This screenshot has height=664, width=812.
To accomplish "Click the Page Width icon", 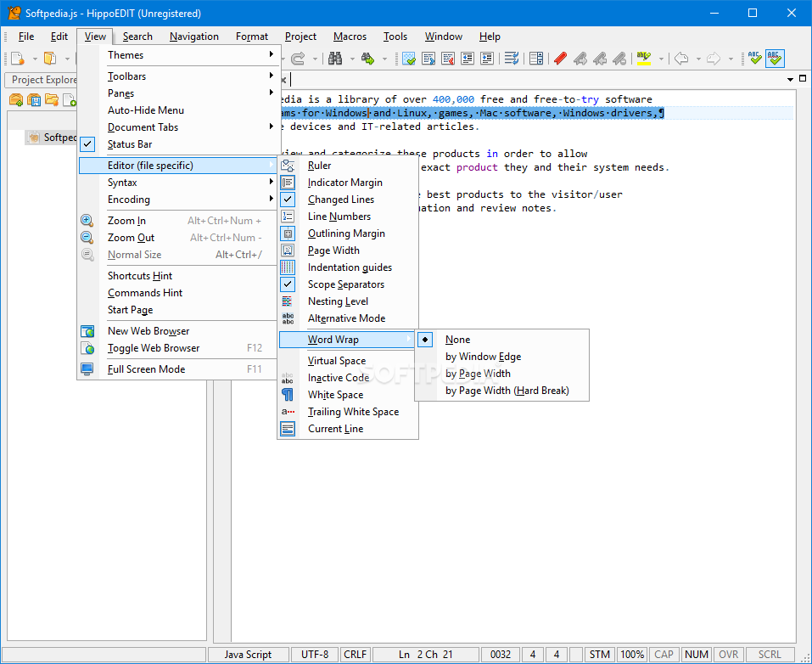I will (x=288, y=250).
